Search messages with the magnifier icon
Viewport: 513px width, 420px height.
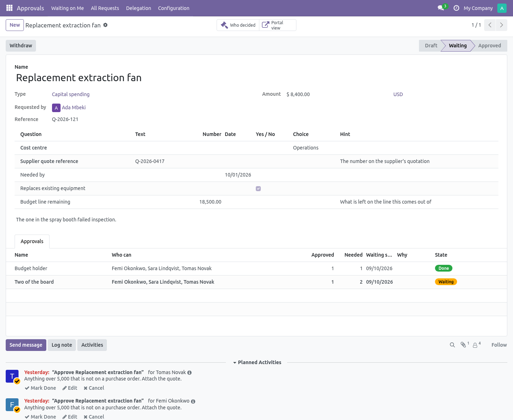(452, 345)
